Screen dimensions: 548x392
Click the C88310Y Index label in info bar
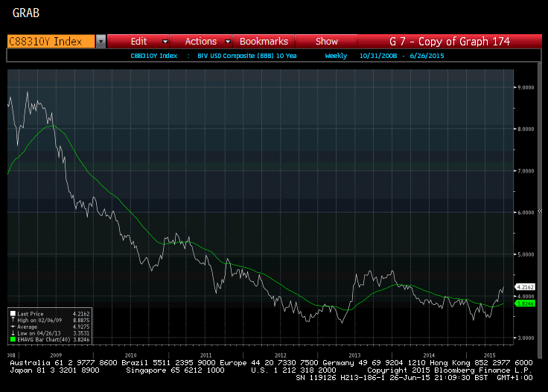(x=154, y=56)
